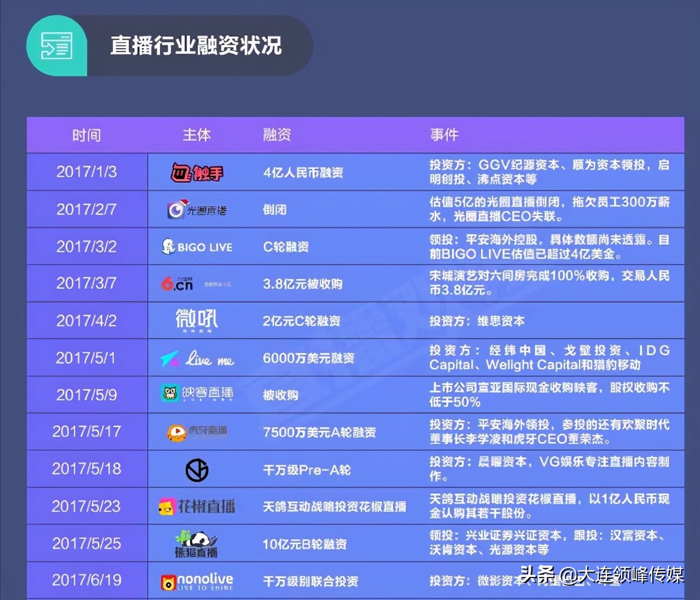This screenshot has width=700, height=600.
Task: Click the 10亿元B轮融资 cell
Action: click(x=305, y=544)
